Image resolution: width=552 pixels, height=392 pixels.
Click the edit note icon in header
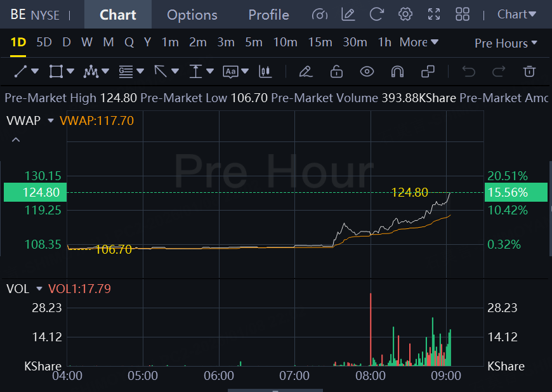coord(348,15)
